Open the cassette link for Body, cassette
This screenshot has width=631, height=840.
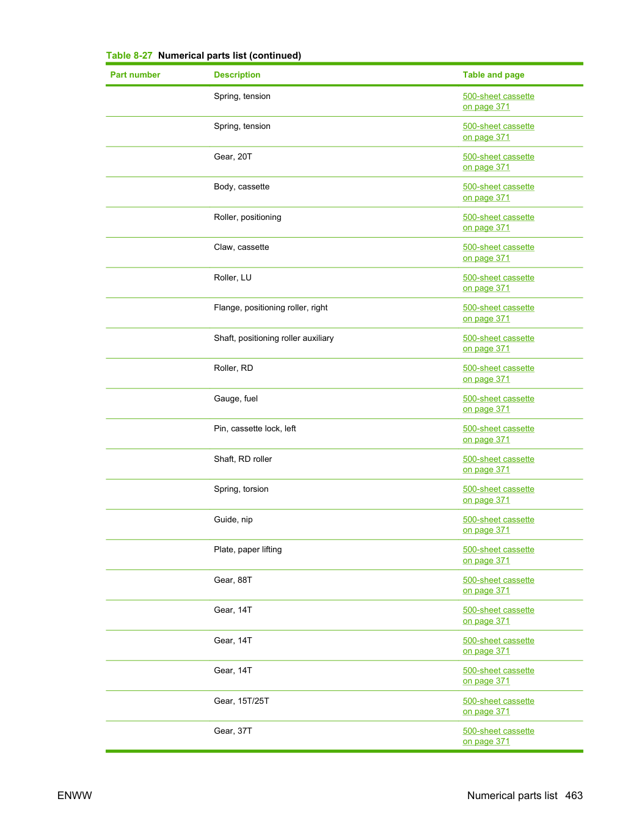tap(498, 192)
